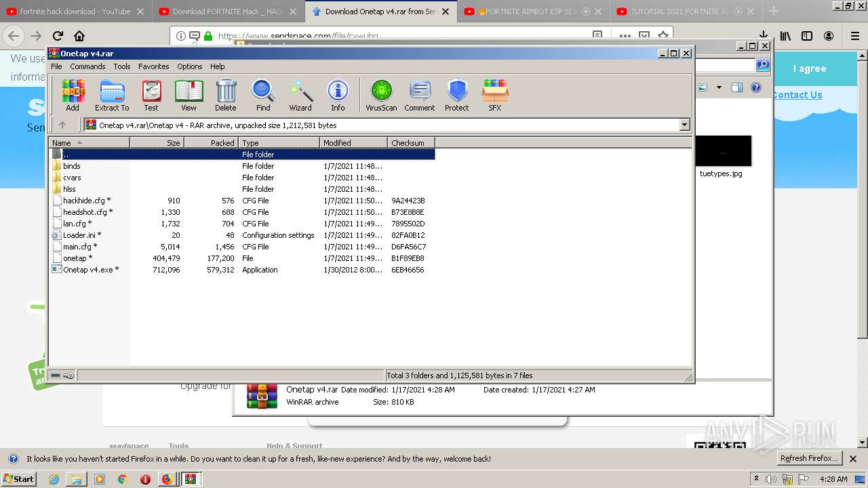Dismiss the Firefox refresh notification bar
This screenshot has width=868, height=488.
(x=853, y=459)
